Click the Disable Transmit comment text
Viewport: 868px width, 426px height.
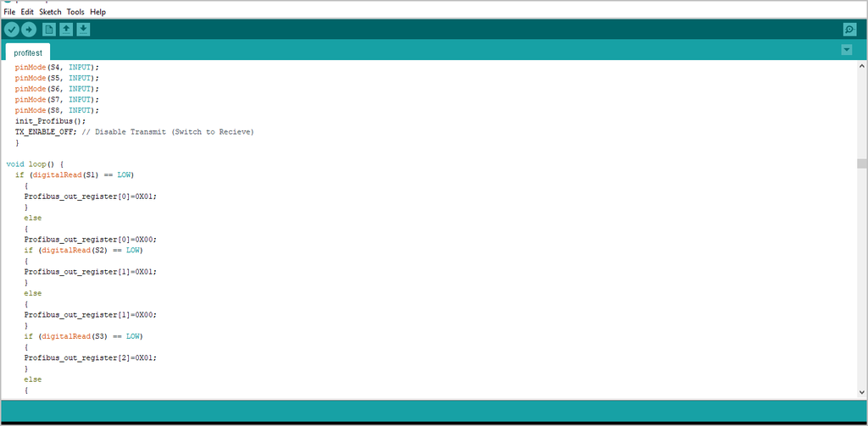click(168, 131)
